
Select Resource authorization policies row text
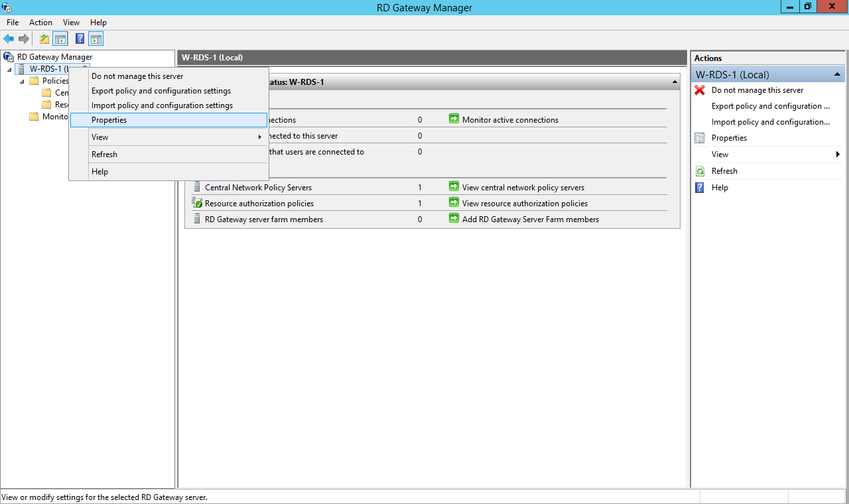259,204
